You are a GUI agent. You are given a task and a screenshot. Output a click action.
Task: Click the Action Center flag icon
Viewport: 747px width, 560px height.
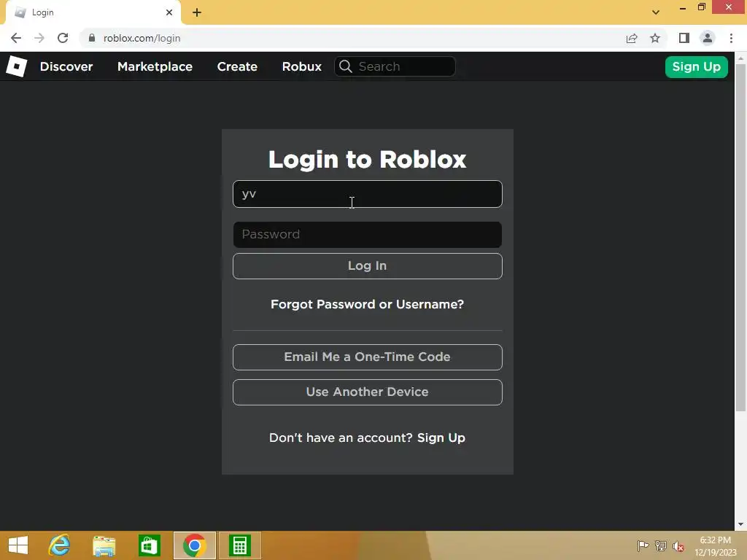(x=643, y=545)
